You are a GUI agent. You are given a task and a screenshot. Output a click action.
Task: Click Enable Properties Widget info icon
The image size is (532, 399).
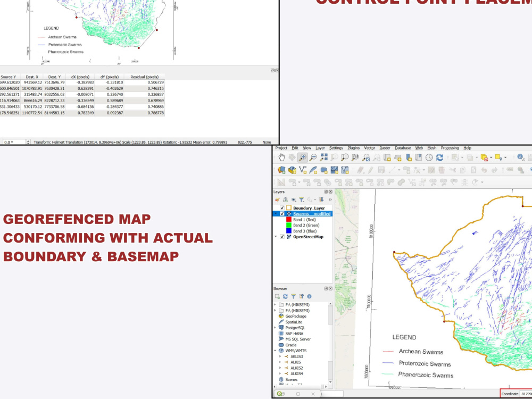tap(309, 296)
